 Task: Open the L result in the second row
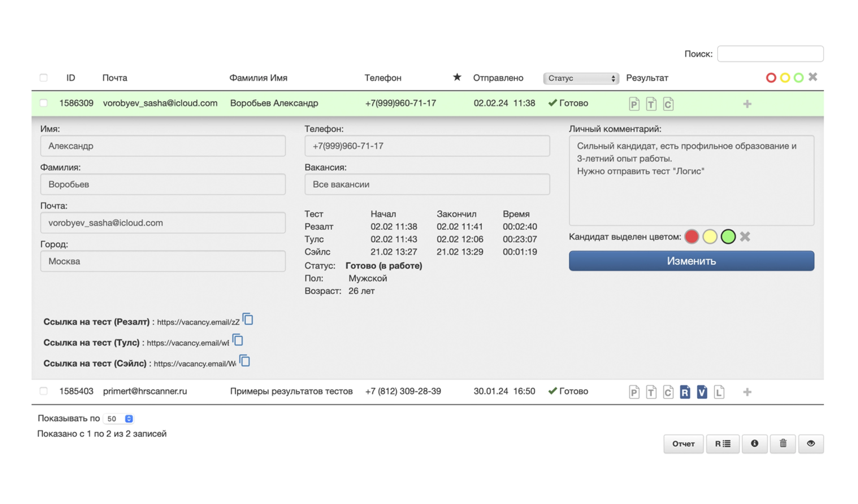pyautogui.click(x=719, y=392)
